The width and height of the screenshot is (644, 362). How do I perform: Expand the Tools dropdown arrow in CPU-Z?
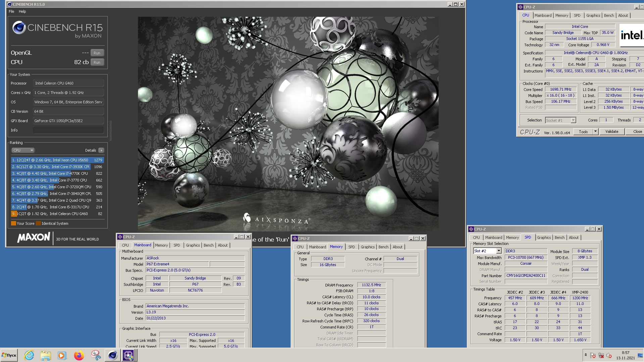tap(596, 132)
